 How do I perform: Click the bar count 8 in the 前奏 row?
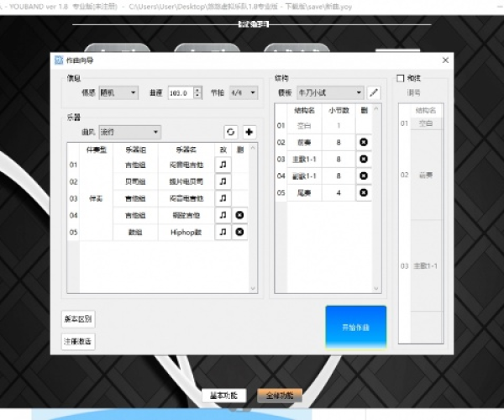[x=339, y=142]
